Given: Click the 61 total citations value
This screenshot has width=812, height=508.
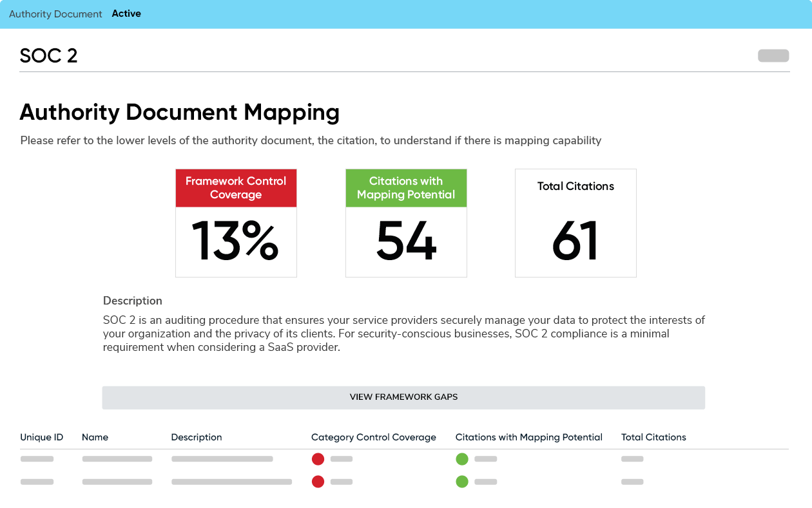Looking at the screenshot, I should (575, 241).
